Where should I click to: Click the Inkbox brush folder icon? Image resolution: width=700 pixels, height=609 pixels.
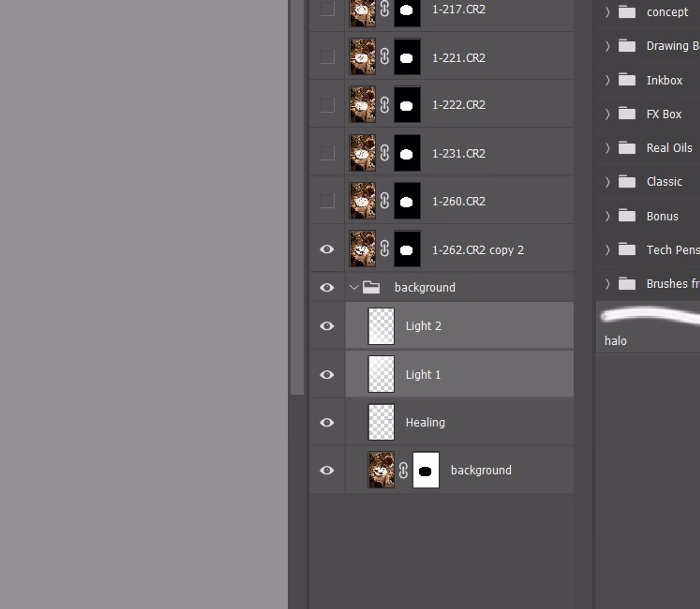tap(626, 80)
